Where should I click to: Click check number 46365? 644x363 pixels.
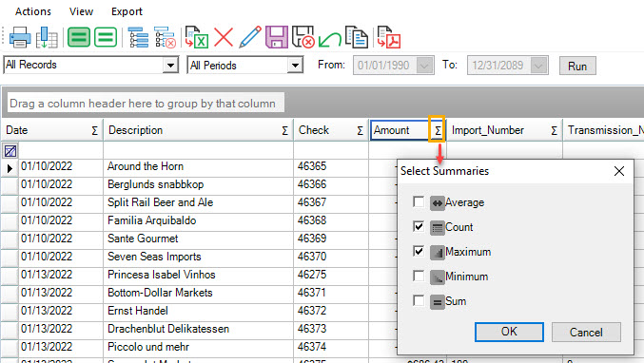point(312,166)
